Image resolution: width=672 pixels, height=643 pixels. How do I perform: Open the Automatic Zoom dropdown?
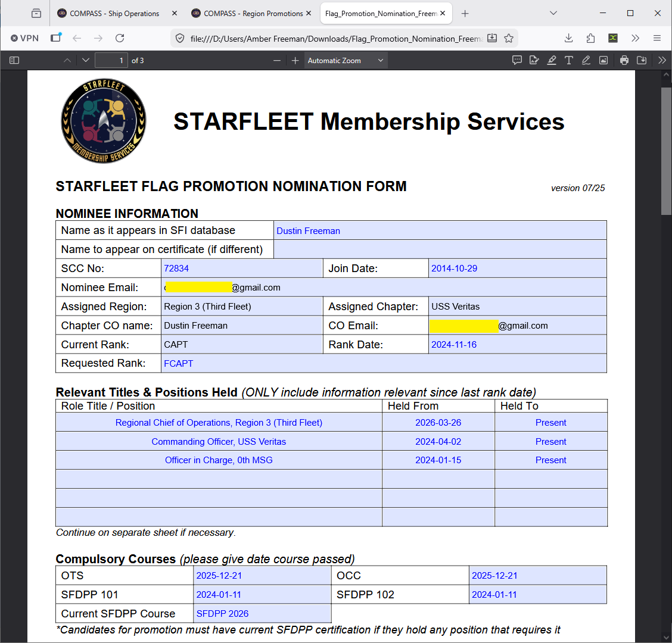coord(346,60)
